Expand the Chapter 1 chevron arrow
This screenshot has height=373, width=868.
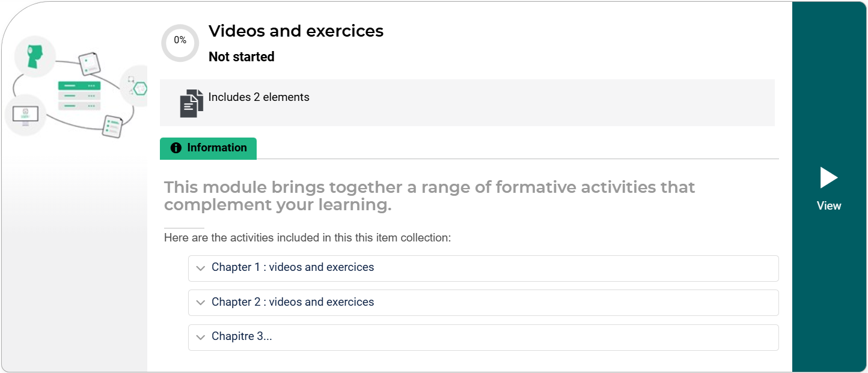[201, 268]
